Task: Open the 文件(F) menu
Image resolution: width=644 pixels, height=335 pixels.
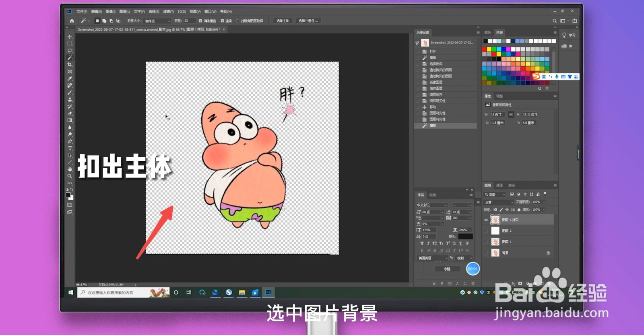Action: point(82,12)
